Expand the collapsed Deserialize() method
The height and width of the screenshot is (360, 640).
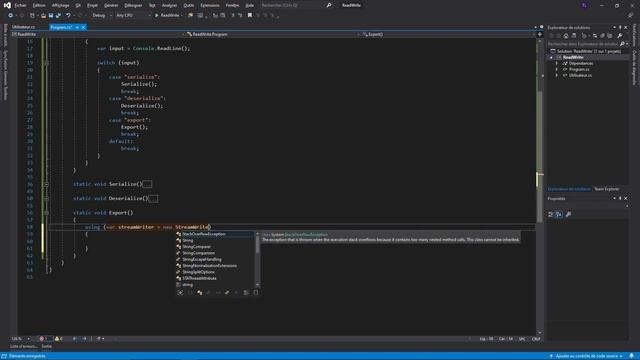click(46, 199)
